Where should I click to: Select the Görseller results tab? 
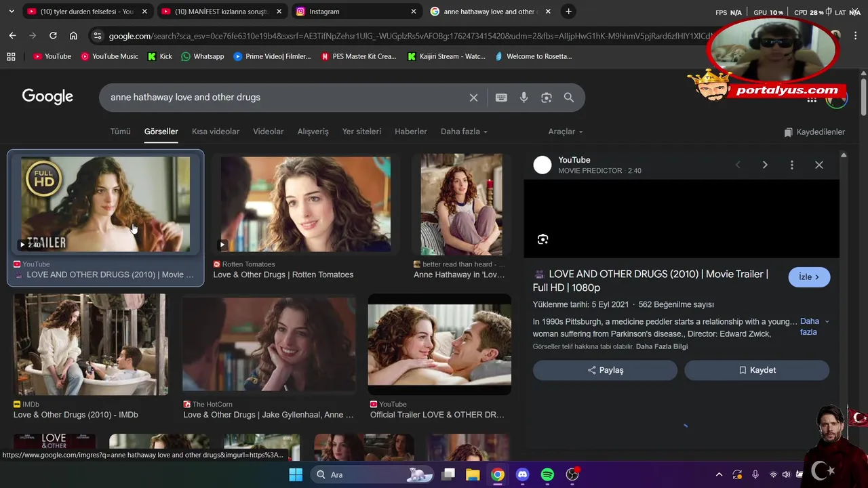click(161, 131)
